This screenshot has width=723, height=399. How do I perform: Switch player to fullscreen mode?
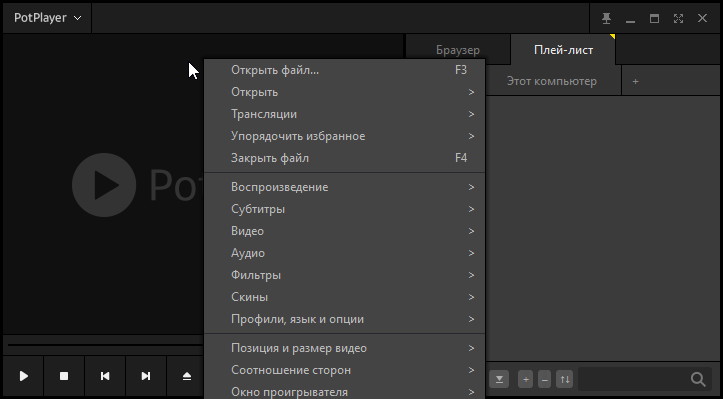tap(678, 18)
